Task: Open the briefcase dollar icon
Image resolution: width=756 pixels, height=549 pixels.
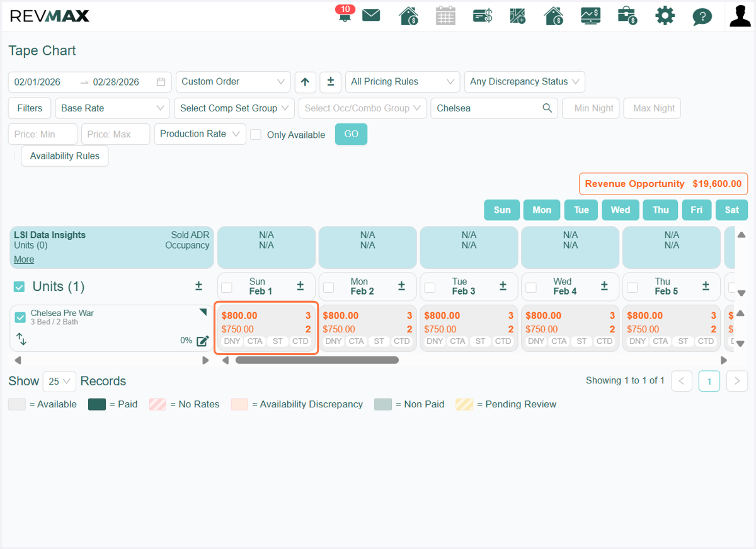Action: coord(627,16)
